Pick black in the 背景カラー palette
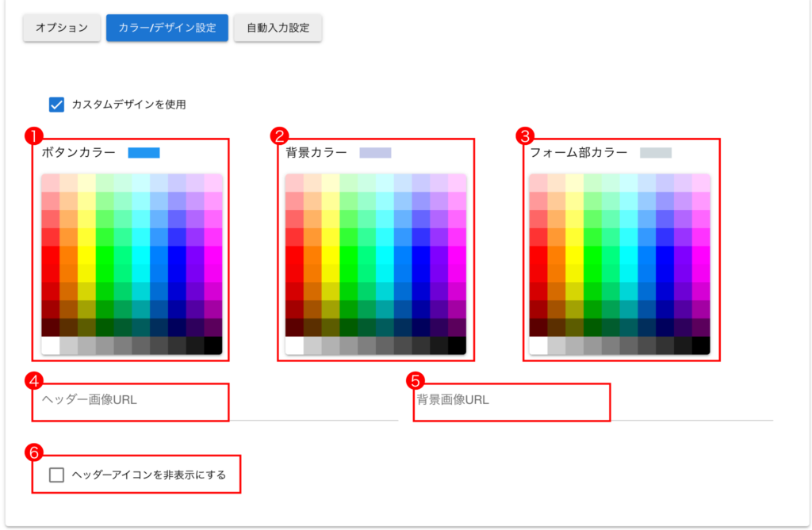812x530 pixels. tap(458, 345)
